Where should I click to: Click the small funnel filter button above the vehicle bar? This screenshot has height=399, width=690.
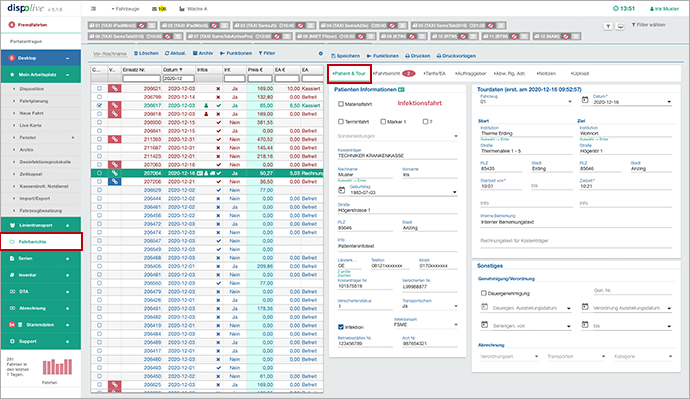[x=608, y=26]
